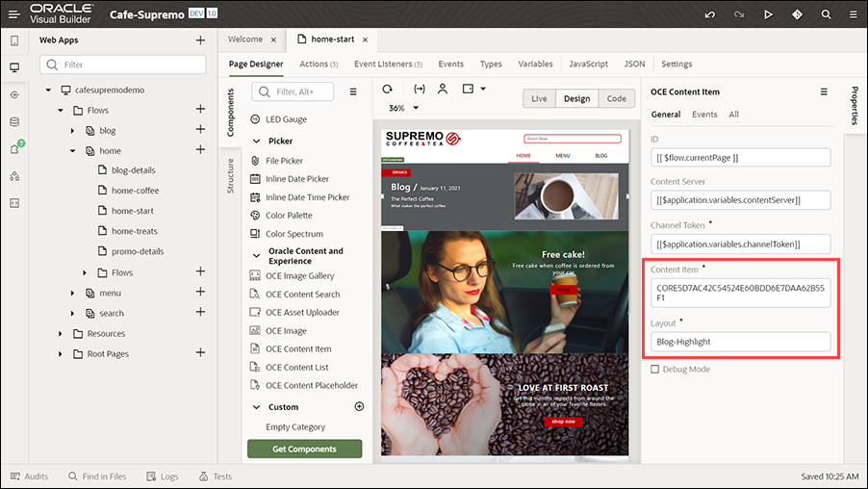The image size is (868, 489).
Task: Open the Business Objects database icon
Action: click(14, 122)
